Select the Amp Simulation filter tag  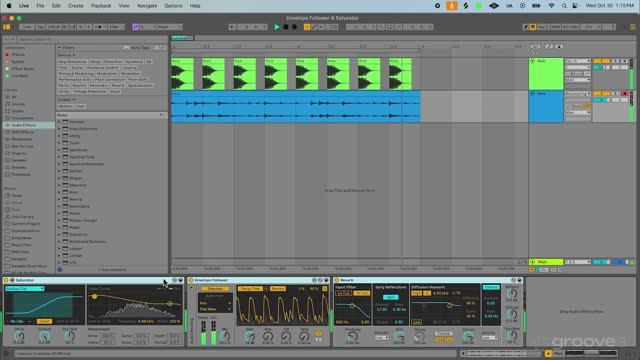point(73,62)
